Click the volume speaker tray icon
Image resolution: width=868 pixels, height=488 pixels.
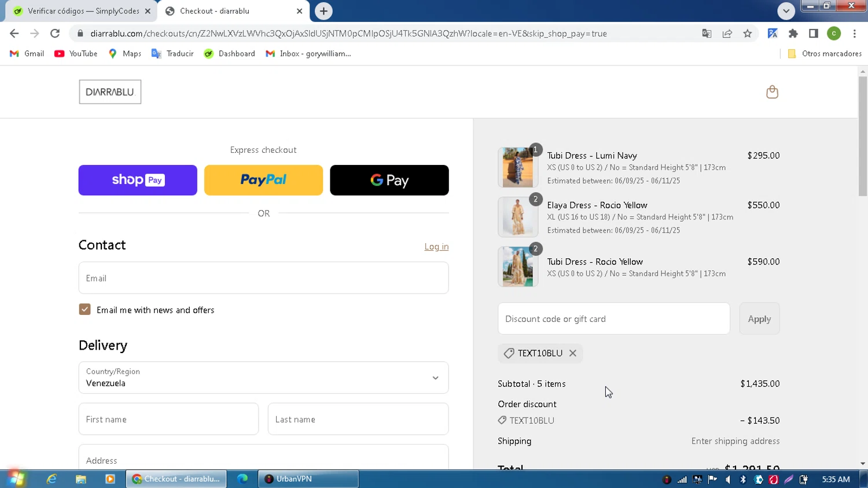[x=728, y=479]
